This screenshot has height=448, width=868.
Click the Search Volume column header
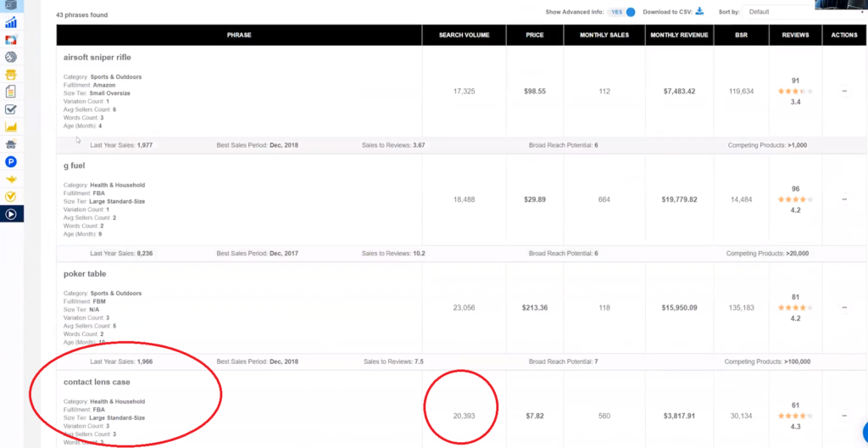click(x=463, y=35)
